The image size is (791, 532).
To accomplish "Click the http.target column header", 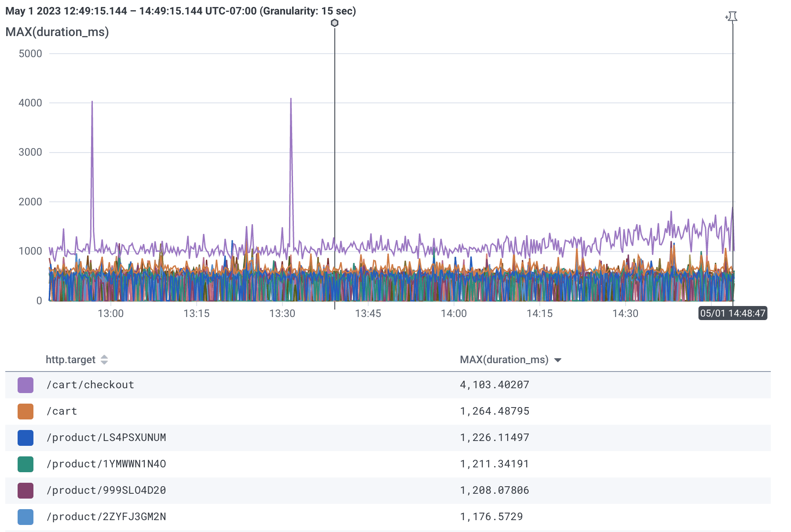I will [x=70, y=359].
